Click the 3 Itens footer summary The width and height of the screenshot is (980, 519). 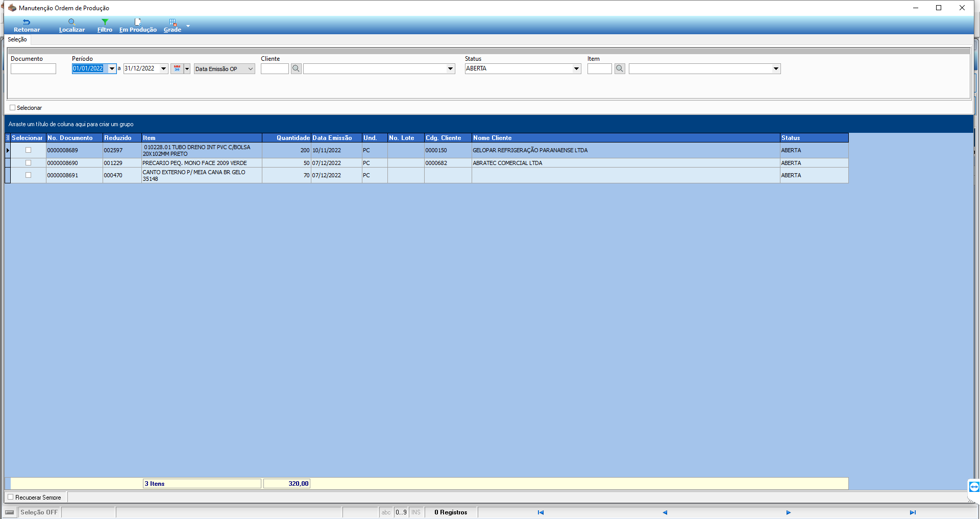coord(202,484)
